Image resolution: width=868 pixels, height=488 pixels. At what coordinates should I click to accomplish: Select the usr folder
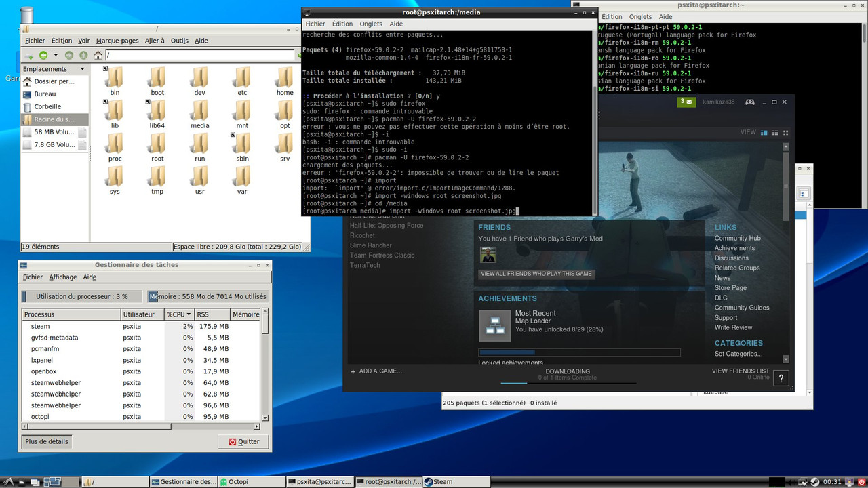pos(199,180)
